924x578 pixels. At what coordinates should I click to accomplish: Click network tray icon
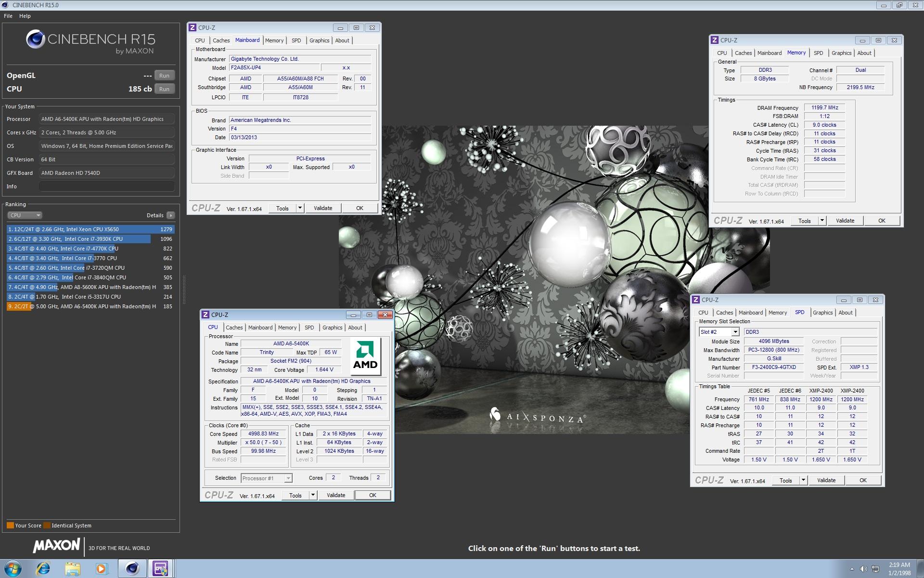876,569
